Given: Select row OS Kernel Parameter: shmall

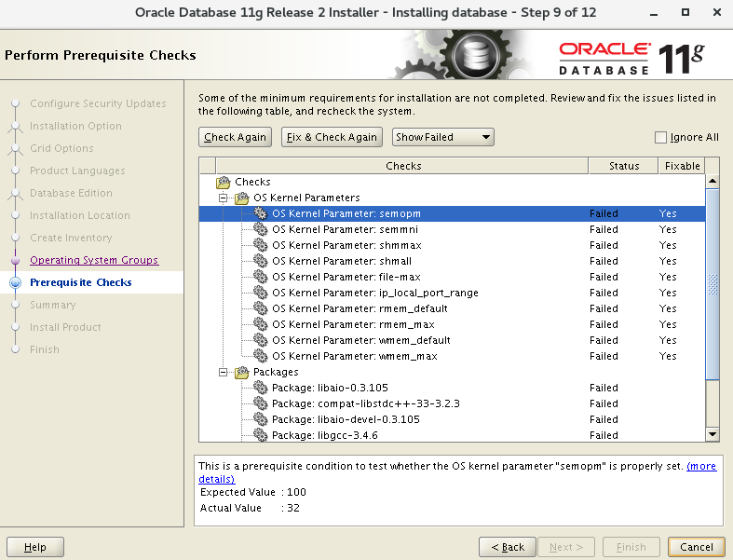Looking at the screenshot, I should click(x=452, y=261).
